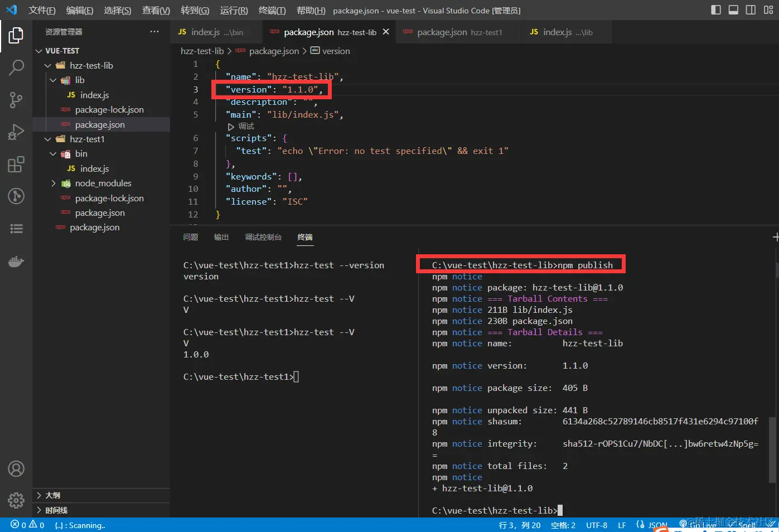The image size is (779, 532).
Task: Select the 终端 terminal panel tab
Action: point(305,237)
